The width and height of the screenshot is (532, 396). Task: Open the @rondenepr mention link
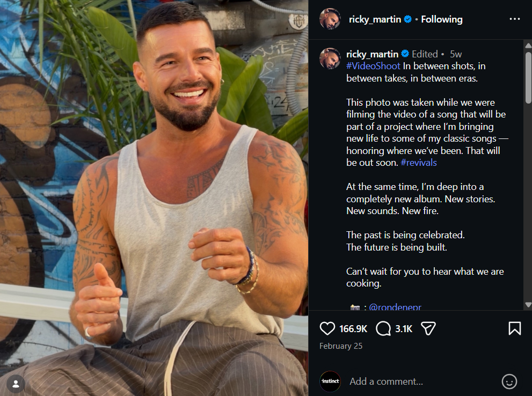395,306
